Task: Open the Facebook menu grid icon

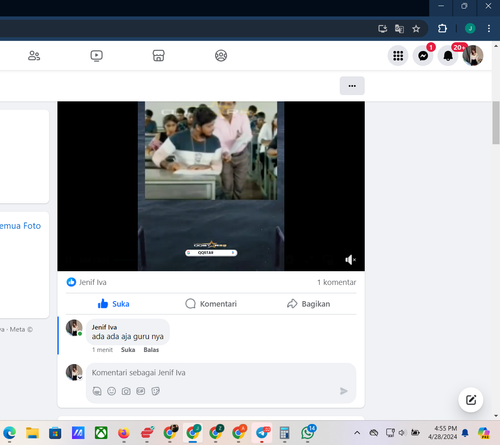Action: [398, 56]
